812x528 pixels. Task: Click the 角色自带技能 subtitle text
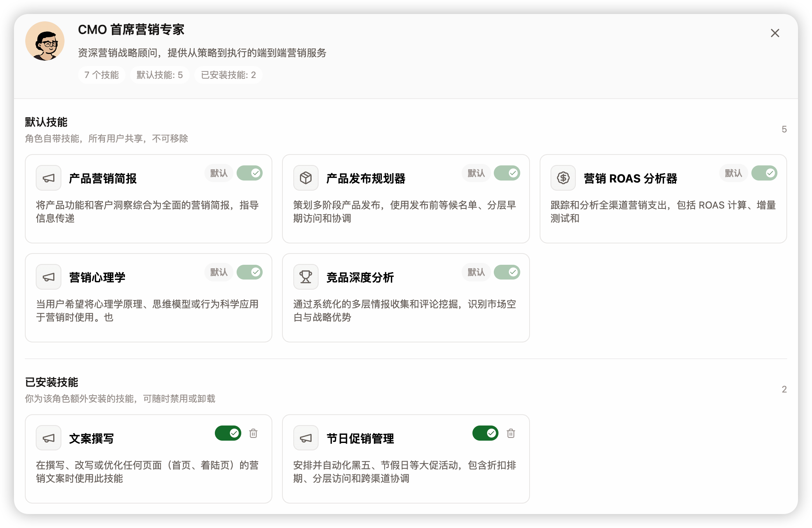pyautogui.click(x=106, y=139)
